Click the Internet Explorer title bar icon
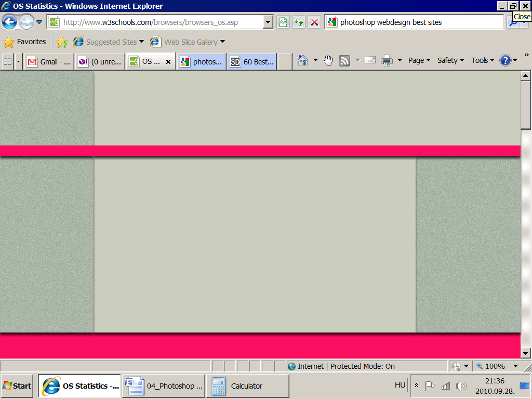 pyautogui.click(x=6, y=6)
